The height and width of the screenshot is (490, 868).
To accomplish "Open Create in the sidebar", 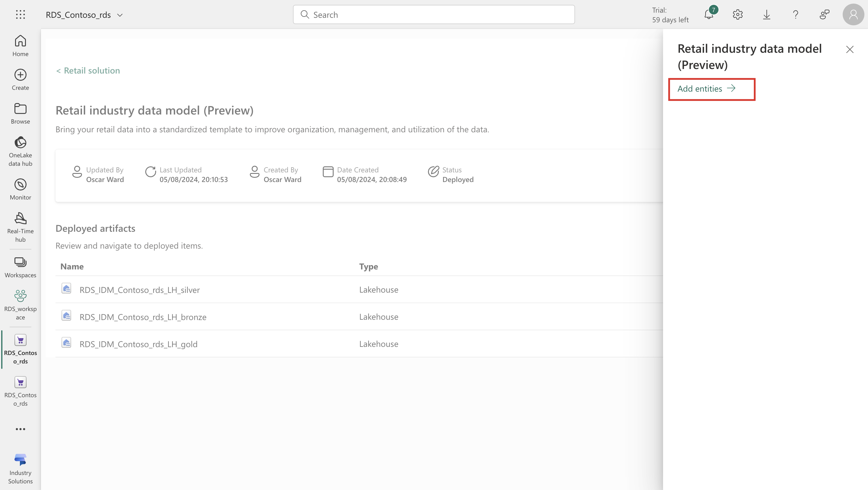I will (x=20, y=80).
